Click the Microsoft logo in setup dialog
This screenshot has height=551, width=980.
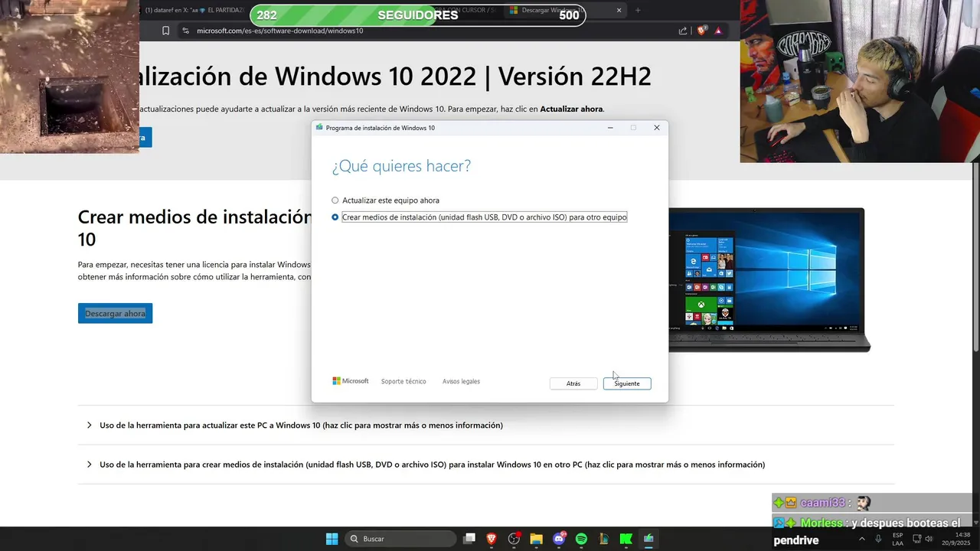[351, 381]
